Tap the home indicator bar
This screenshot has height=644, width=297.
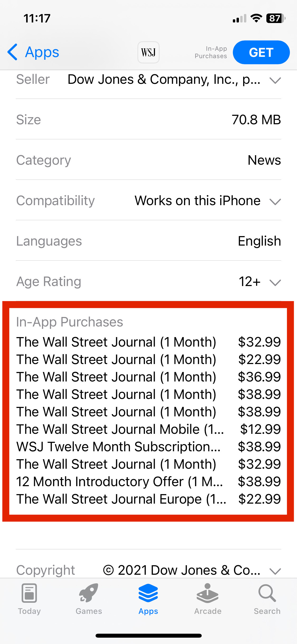click(149, 636)
